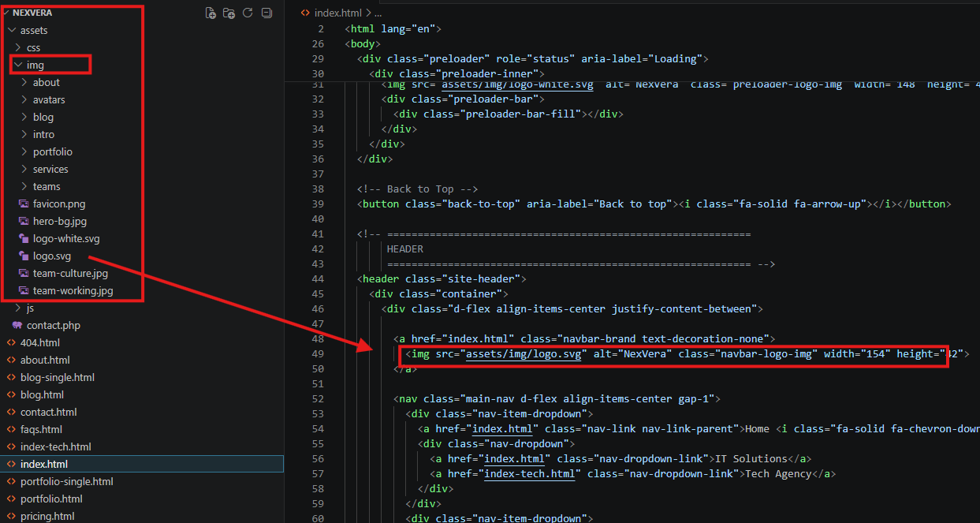Click the New File icon in explorer header
980x523 pixels.
[211, 13]
